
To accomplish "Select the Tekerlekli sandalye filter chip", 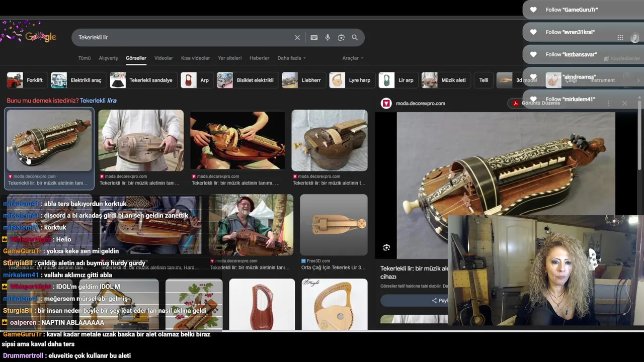I will (x=142, y=80).
